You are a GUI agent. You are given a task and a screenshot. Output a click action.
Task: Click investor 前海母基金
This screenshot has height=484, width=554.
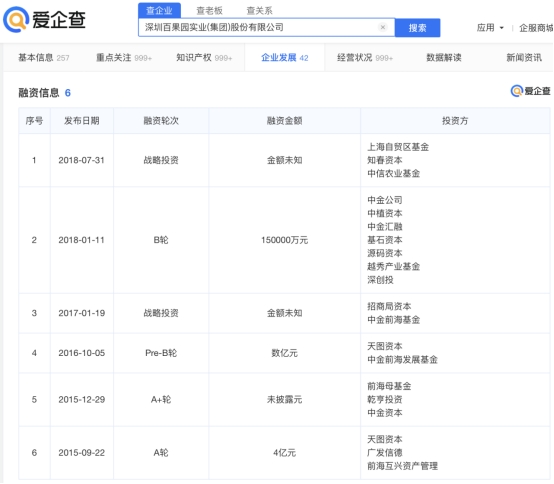(389, 386)
